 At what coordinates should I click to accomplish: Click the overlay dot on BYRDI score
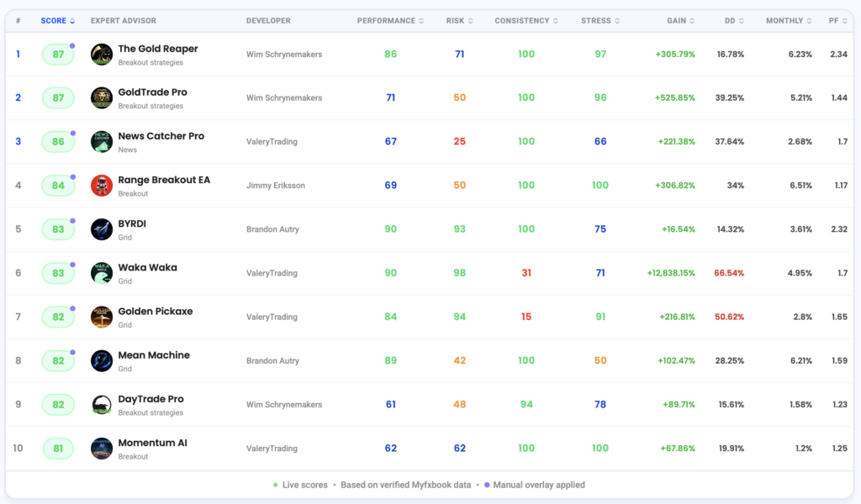(72, 221)
